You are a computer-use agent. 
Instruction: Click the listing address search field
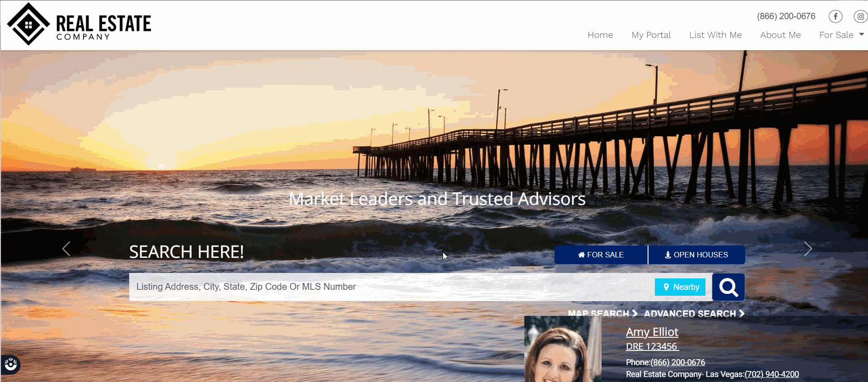(392, 287)
